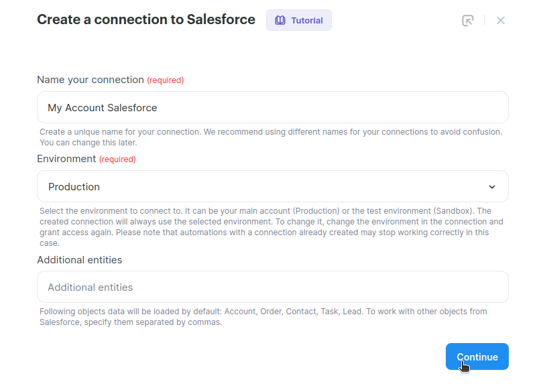Screen dimensions: 545x392
Task: Focus the Additional entities input field
Action: click(272, 287)
